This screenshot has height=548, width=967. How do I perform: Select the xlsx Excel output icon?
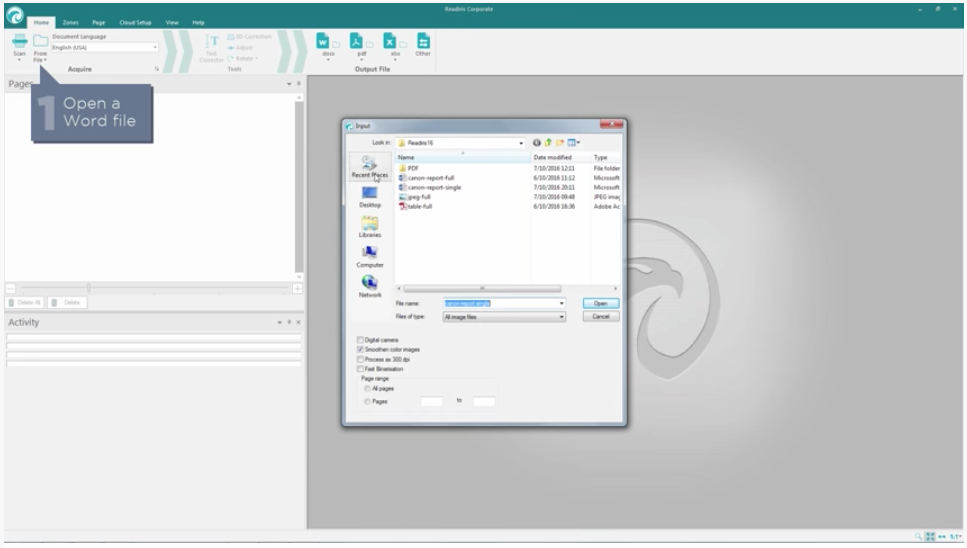390,41
